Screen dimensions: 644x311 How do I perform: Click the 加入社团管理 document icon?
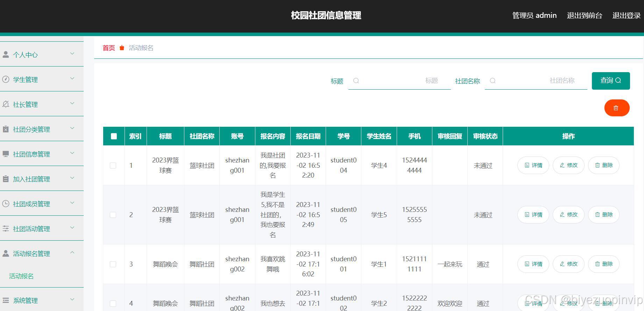tap(6, 179)
